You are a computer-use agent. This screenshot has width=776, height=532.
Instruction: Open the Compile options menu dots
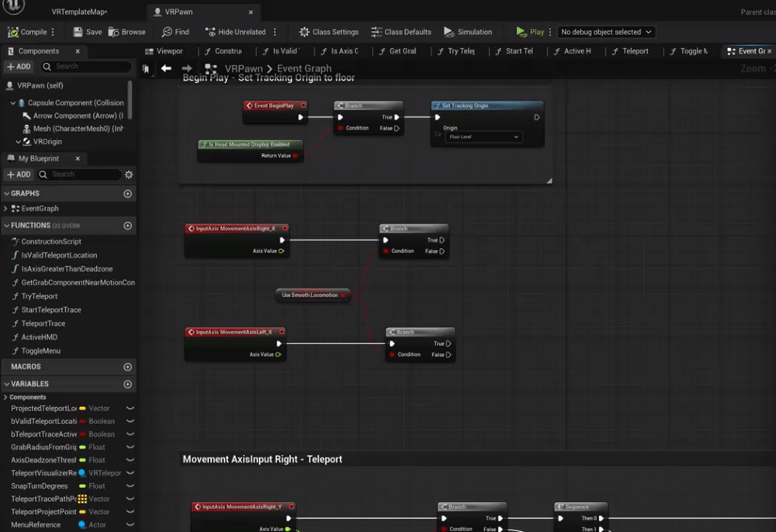(x=53, y=32)
